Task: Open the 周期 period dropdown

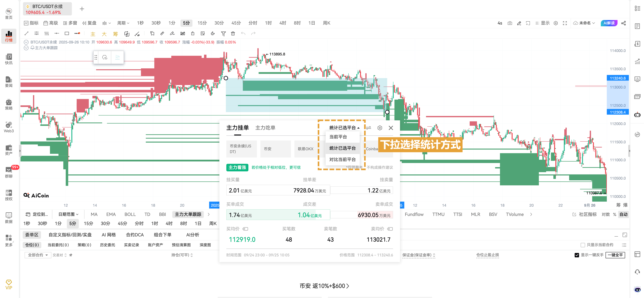Action: coord(123,23)
